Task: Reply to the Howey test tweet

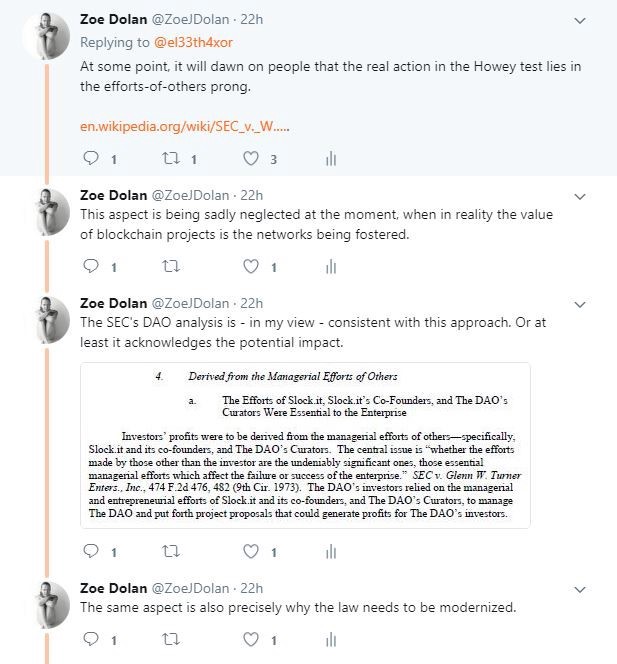Action: (90, 158)
